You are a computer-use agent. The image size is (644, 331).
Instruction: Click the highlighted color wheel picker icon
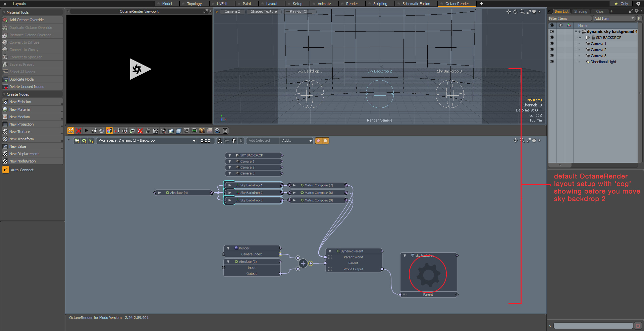[109, 131]
